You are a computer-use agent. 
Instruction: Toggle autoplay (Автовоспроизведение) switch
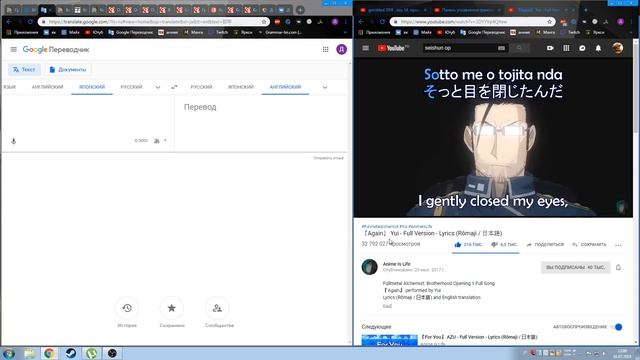pos(617,327)
